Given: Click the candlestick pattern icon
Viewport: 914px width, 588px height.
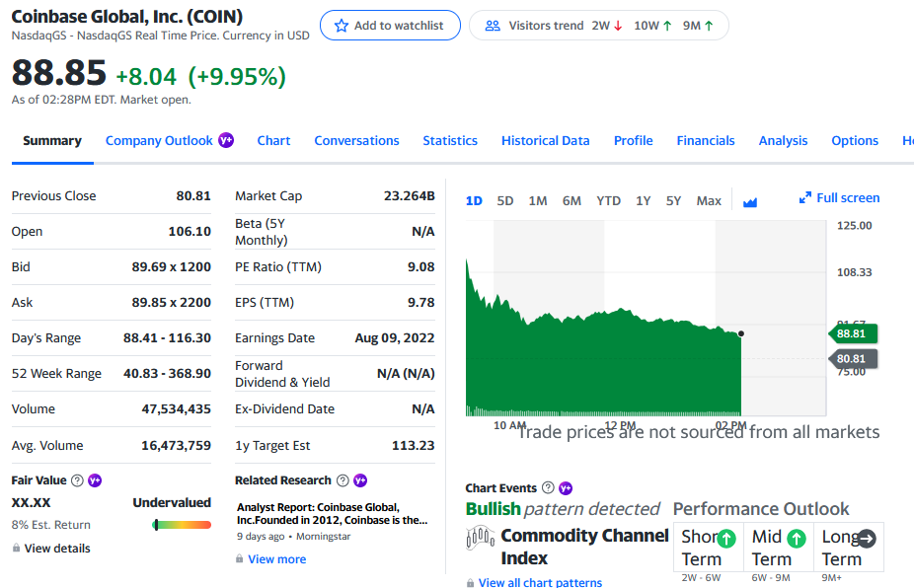Looking at the screenshot, I should (x=481, y=538).
